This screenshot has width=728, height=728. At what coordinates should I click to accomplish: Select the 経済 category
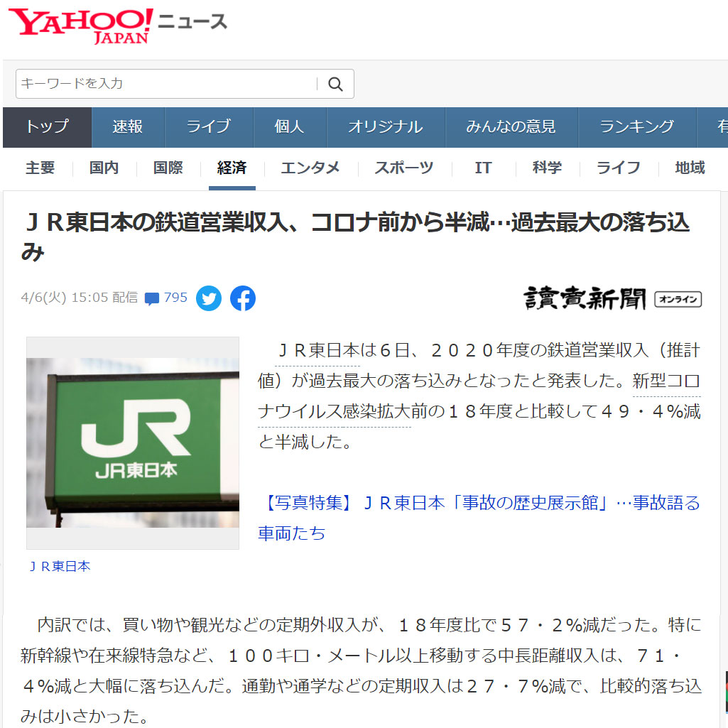(x=232, y=168)
